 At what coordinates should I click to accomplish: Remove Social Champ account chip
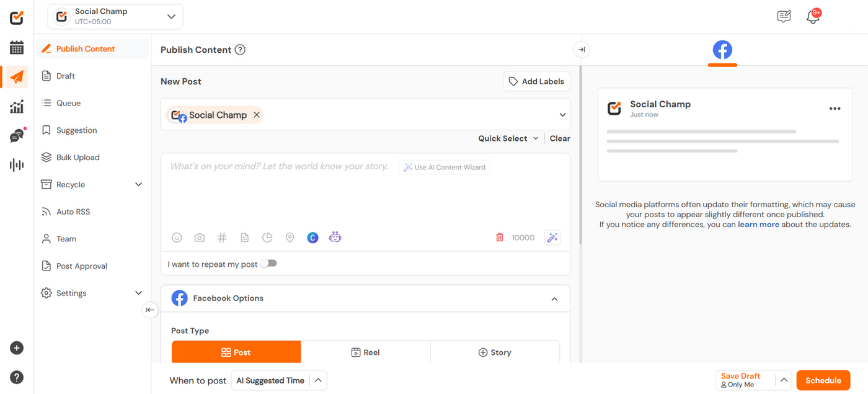257,115
